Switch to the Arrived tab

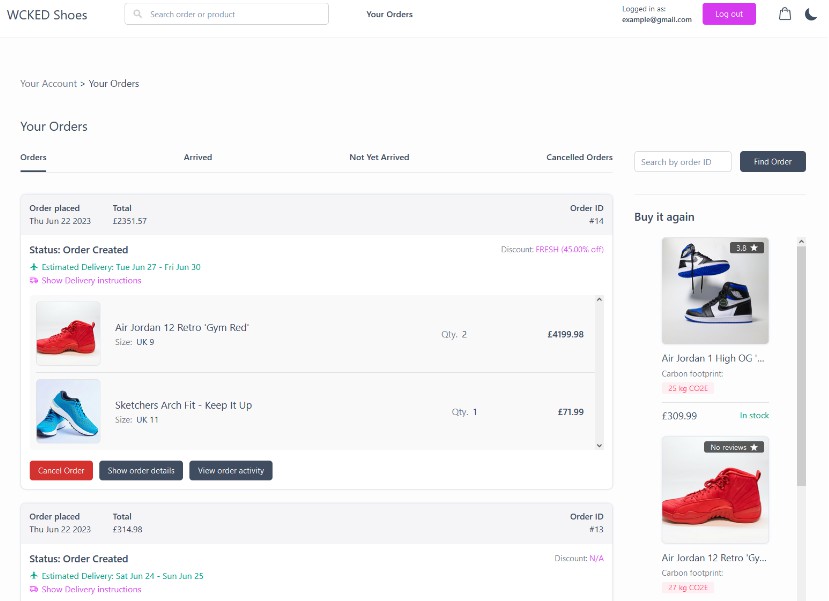(x=197, y=157)
